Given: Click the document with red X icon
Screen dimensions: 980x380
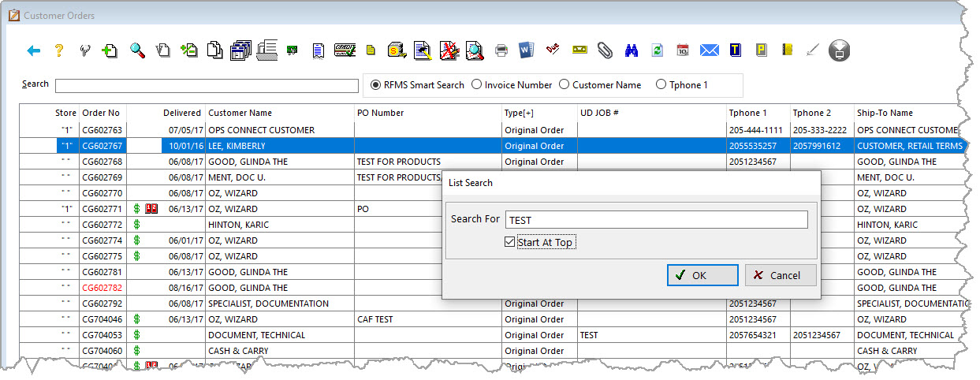Looking at the screenshot, I should [x=449, y=51].
